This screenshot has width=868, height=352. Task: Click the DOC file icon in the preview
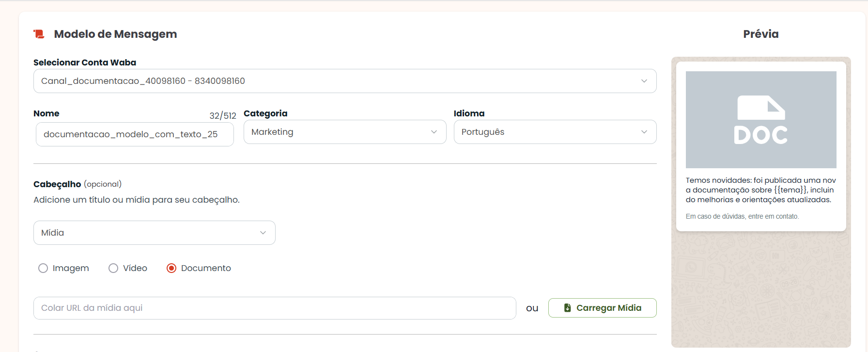click(761, 120)
